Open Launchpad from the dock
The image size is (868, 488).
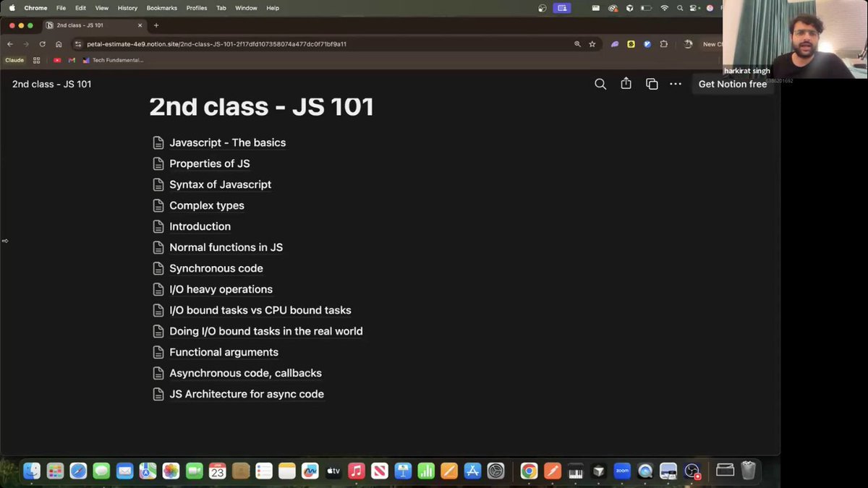coord(55,471)
